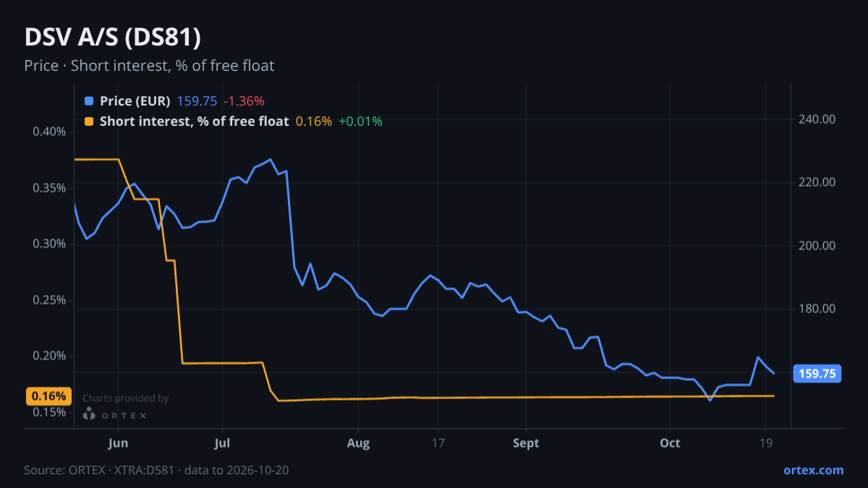Click the 240.00 right axis label

click(x=818, y=119)
